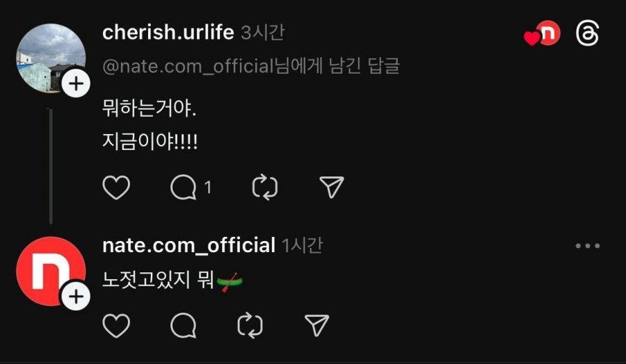Repost the cherish.urlife reply

(x=265, y=188)
